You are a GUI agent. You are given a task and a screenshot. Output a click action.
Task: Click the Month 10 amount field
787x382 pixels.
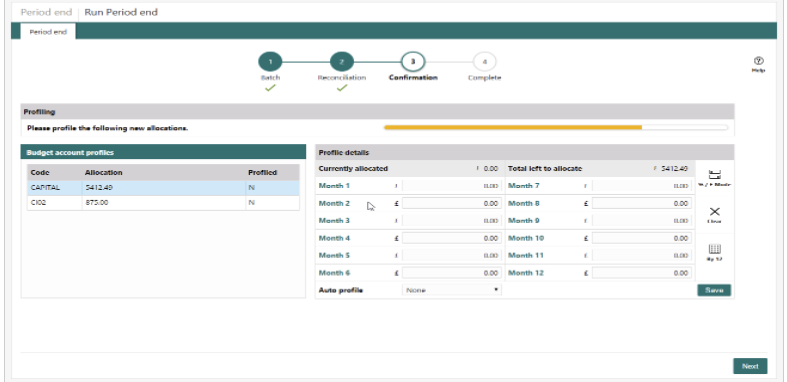(x=641, y=238)
